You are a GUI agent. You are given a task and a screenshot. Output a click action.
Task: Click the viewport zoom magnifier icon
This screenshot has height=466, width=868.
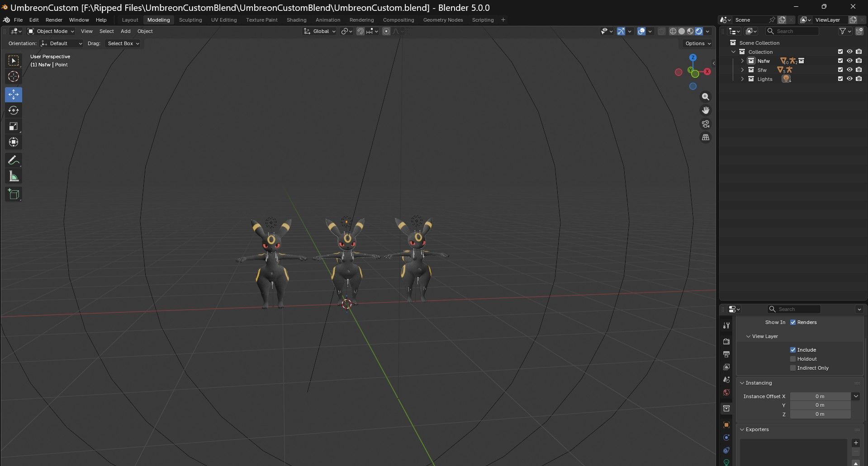706,97
